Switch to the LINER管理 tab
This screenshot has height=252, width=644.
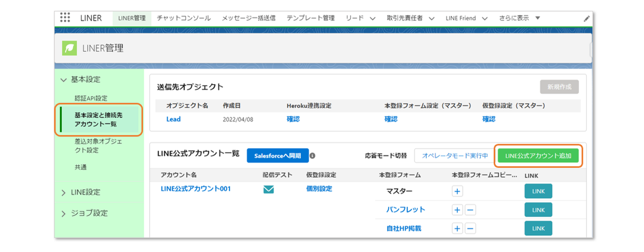tap(132, 18)
